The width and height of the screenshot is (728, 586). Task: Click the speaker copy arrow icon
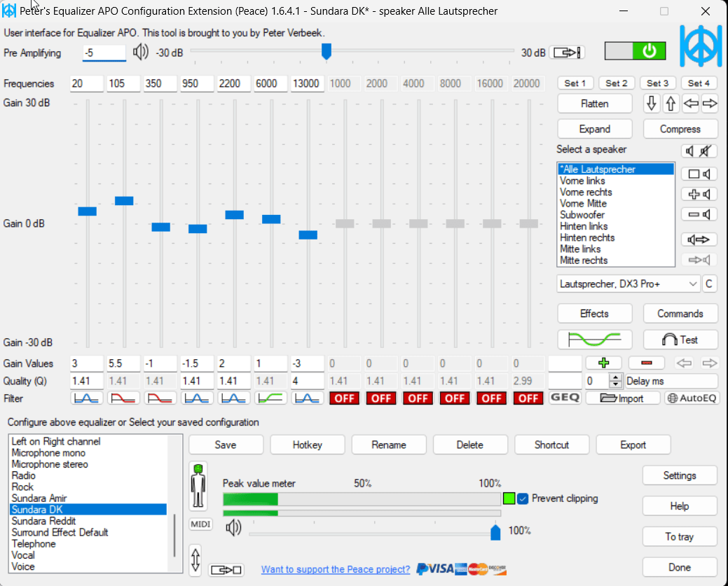699,239
